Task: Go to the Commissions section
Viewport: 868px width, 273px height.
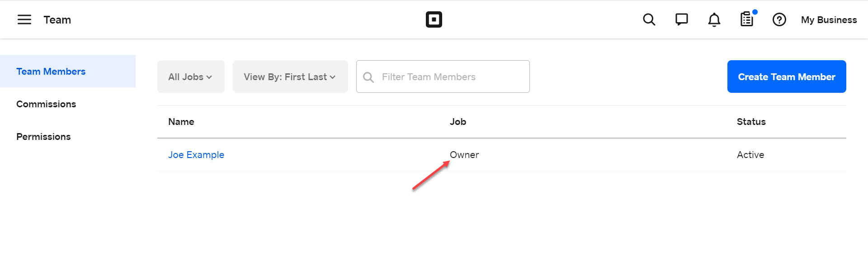Action: point(46,104)
